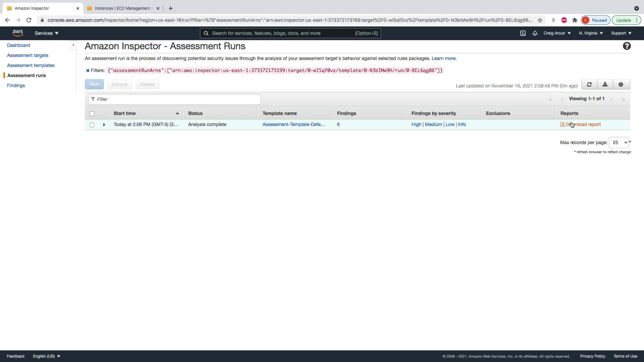Go to the AWS logo home
The height and width of the screenshot is (362, 644).
18,33
